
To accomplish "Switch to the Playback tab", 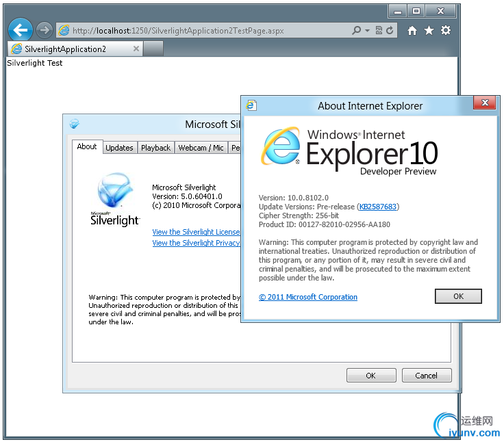I will pos(156,148).
